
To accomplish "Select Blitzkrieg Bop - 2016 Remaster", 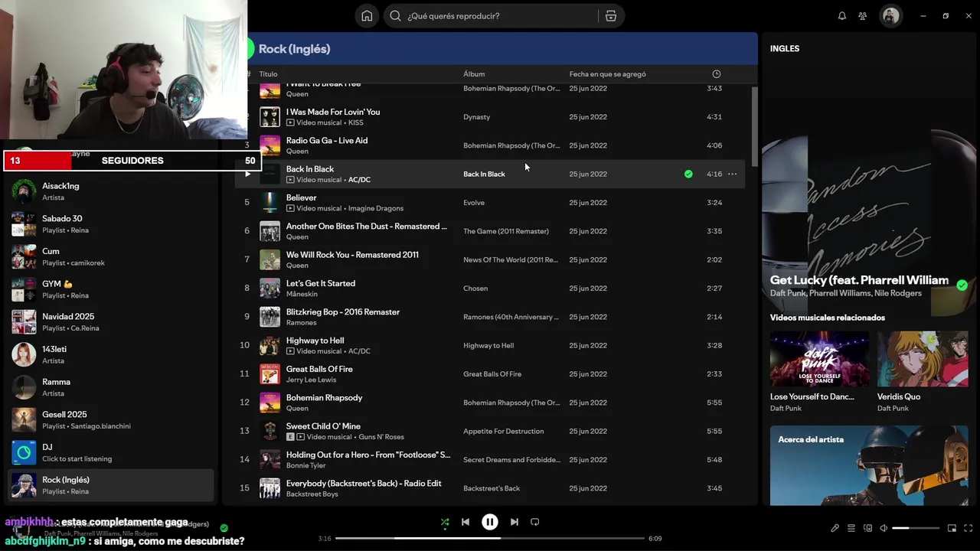I will click(x=343, y=312).
